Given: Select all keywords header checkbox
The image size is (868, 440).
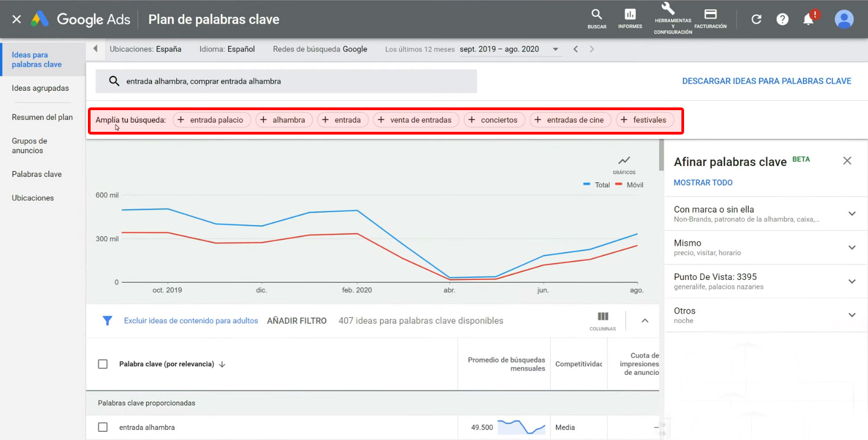Looking at the screenshot, I should 103,364.
